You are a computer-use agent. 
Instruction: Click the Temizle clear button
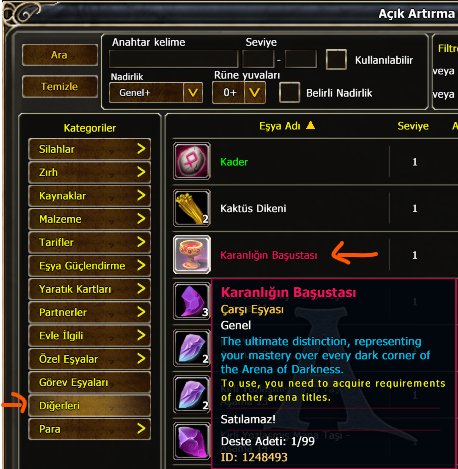60,86
